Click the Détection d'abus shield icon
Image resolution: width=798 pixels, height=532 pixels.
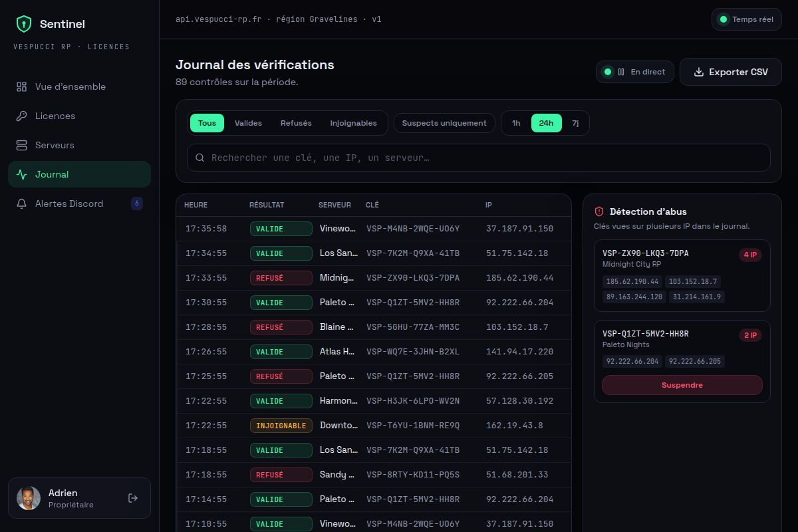(x=599, y=211)
